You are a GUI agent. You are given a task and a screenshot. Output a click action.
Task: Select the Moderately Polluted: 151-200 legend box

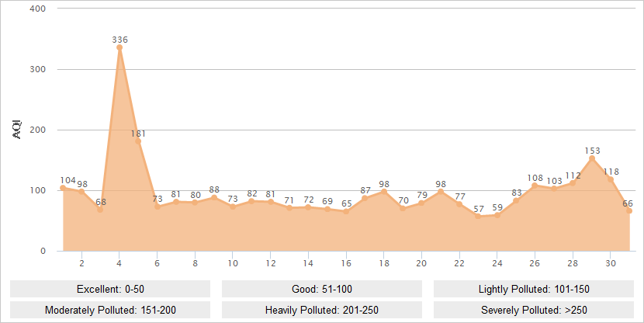110,310
